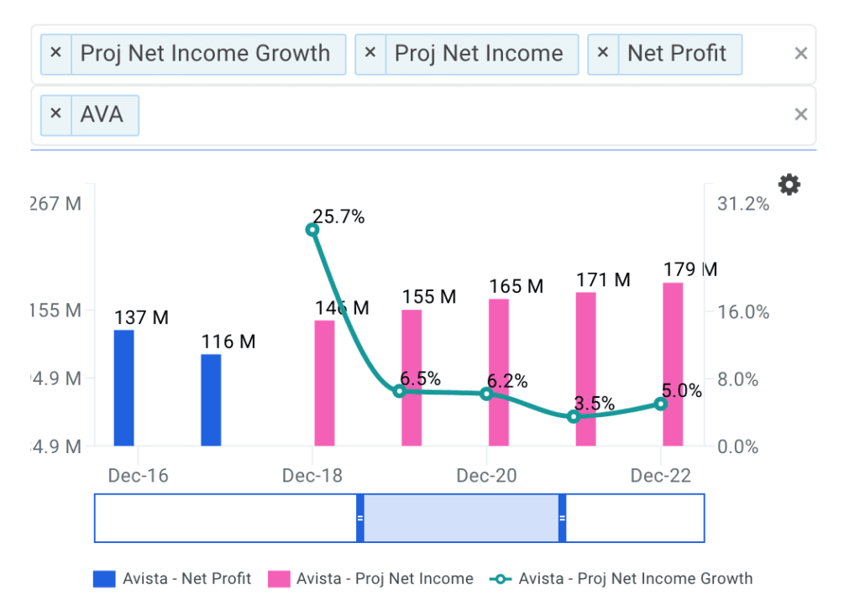The width and height of the screenshot is (860, 616).
Task: Click left handle of range selector
Action: pyautogui.click(x=360, y=518)
